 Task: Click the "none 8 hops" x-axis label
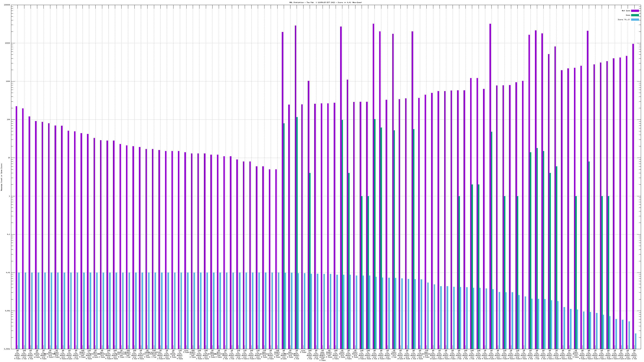coord(303,352)
